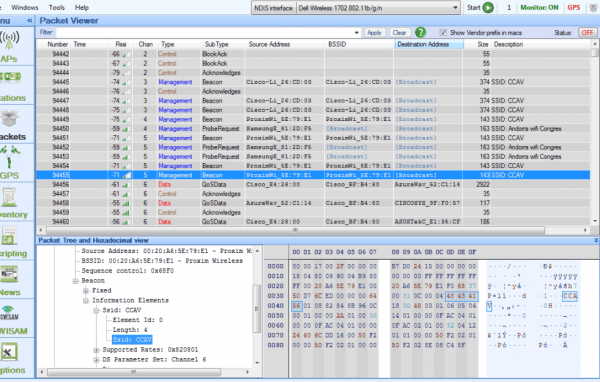Collapse the Ssid: CCAV tree node

[x=96, y=310]
